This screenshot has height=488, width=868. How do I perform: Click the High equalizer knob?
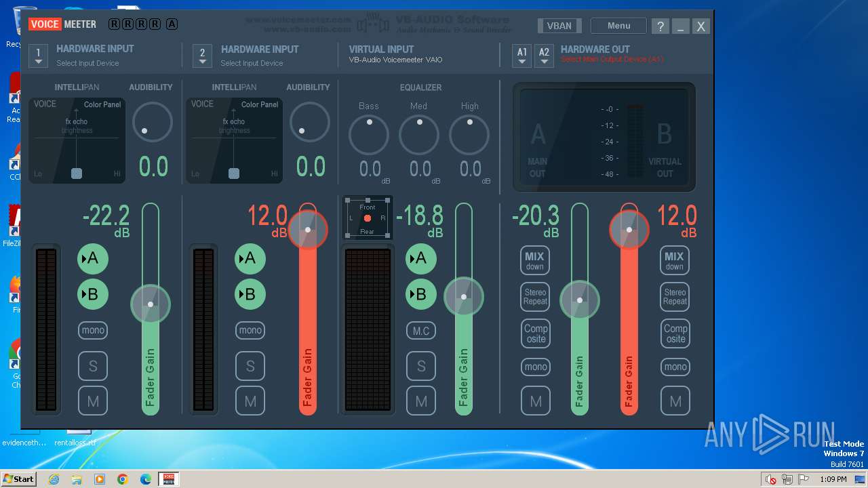(469, 135)
